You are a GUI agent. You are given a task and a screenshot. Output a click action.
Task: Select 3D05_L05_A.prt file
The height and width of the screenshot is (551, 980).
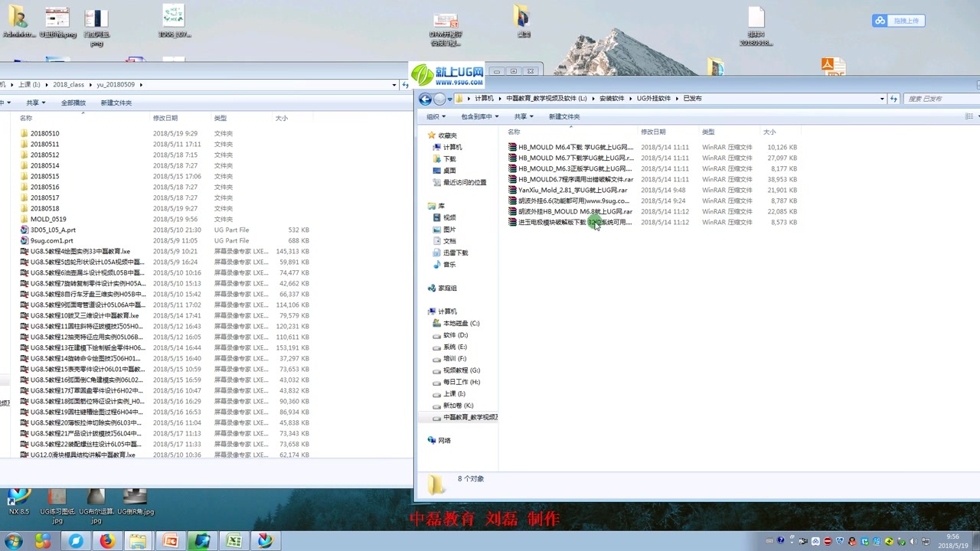[x=48, y=230]
